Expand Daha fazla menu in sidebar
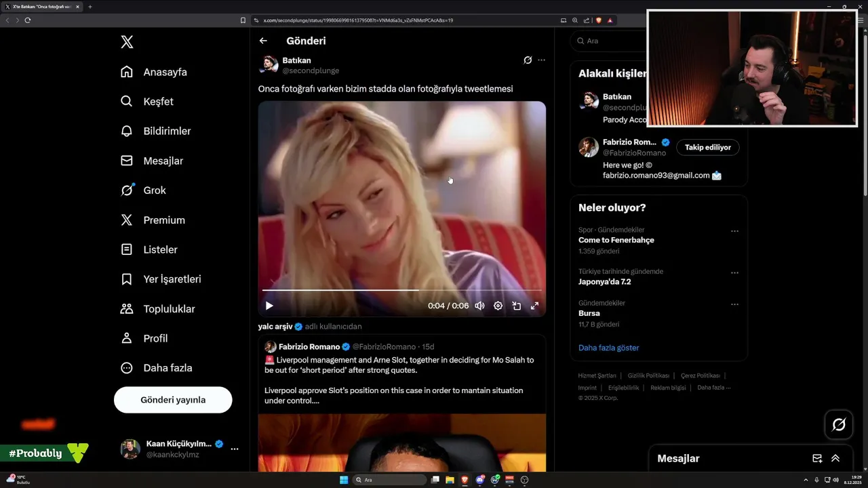Screen dimensions: 868x488 [x=156, y=368]
